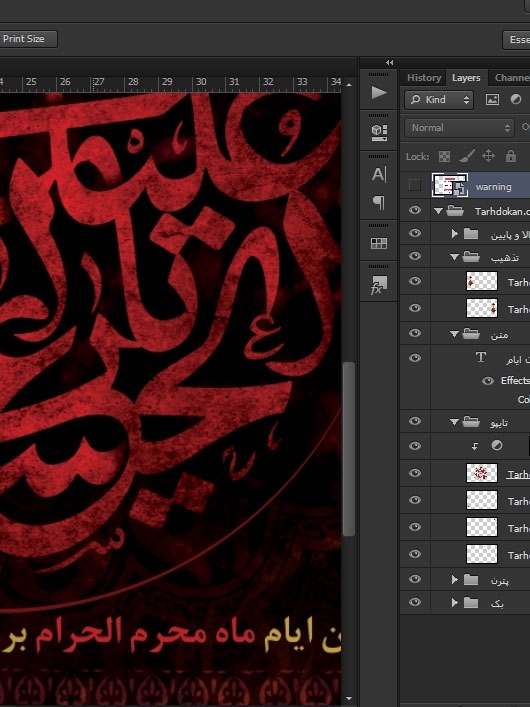Click the vertical canvas scrollbar thumb
Image resolution: width=530 pixels, height=707 pixels.
tap(349, 449)
